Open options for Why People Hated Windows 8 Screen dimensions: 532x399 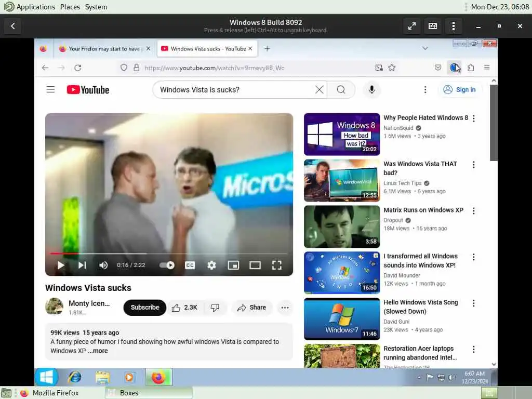point(474,118)
